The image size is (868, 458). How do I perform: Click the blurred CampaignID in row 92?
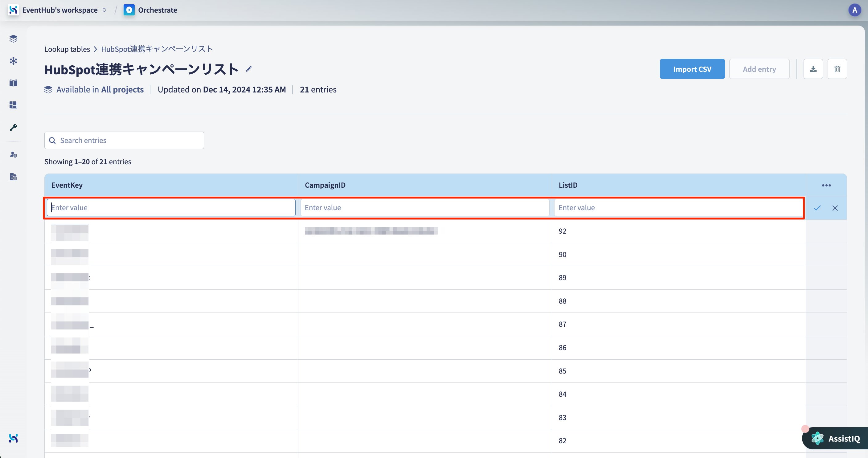pyautogui.click(x=371, y=231)
